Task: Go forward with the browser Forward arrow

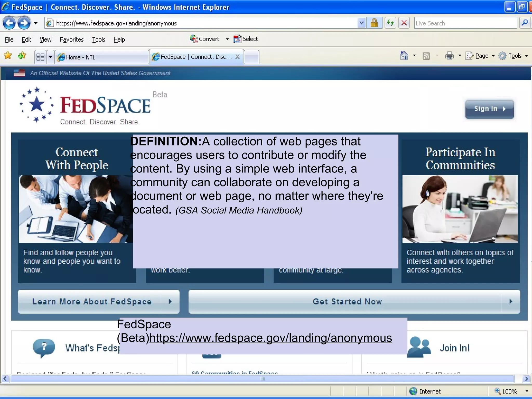Action: 24,23
